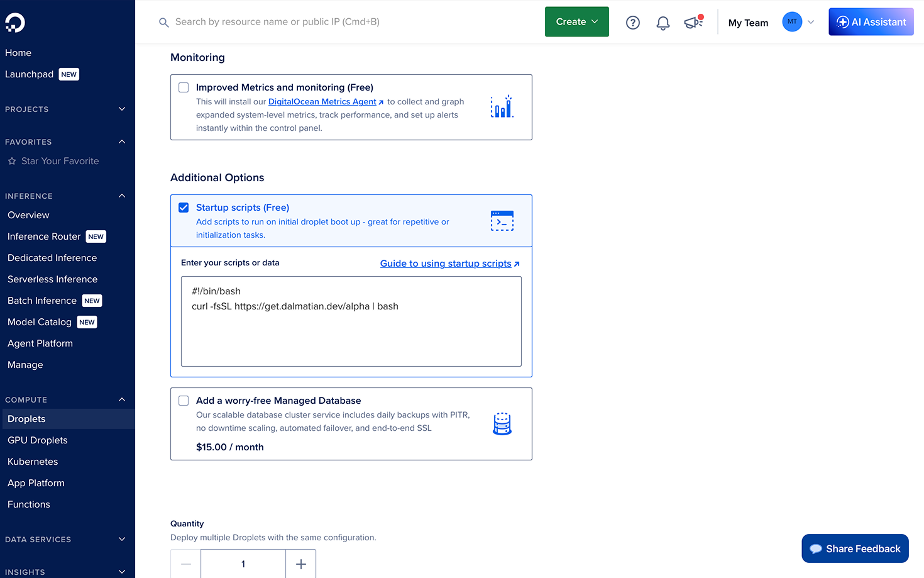Click the $15.00 / month price text

click(230, 447)
